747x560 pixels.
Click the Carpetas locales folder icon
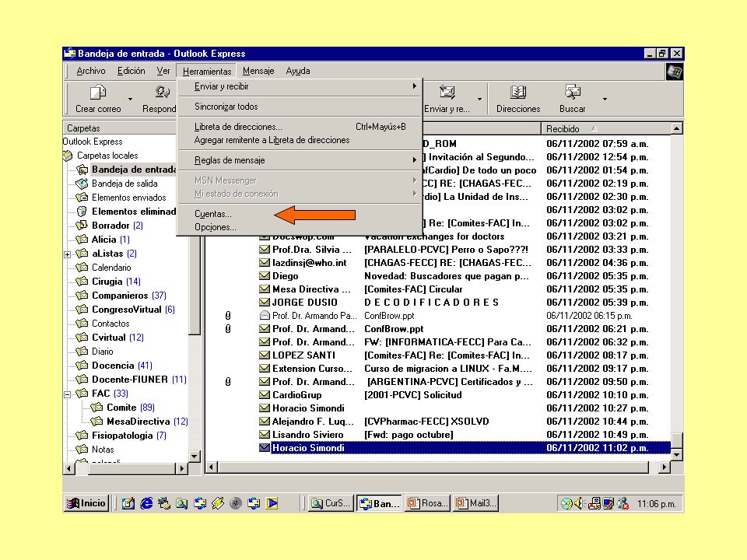click(68, 156)
